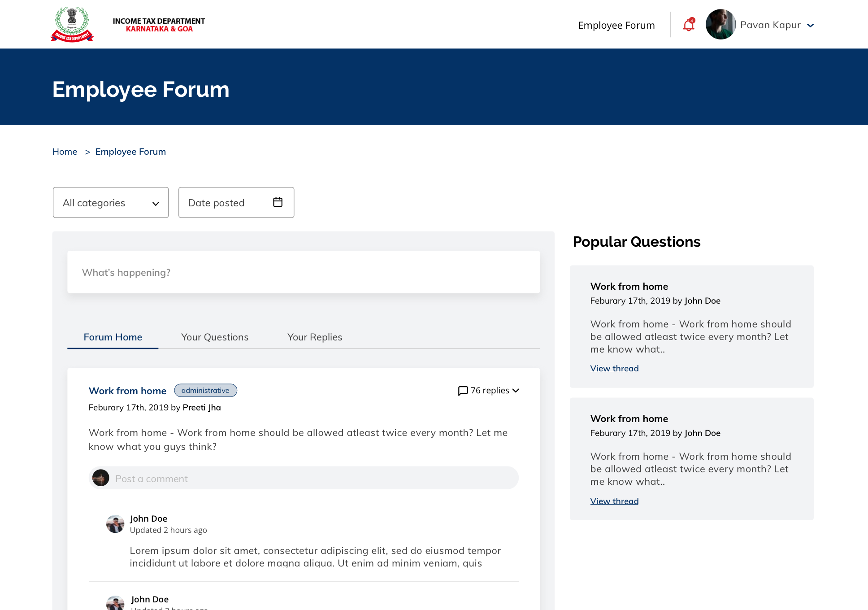Image resolution: width=868 pixels, height=610 pixels.
Task: Click Pavan Kapur's profile avatar
Action: [720, 25]
